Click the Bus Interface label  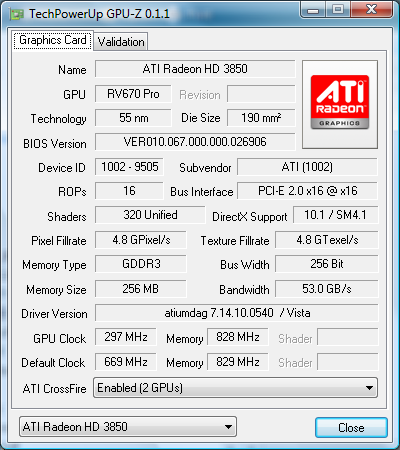202,192
